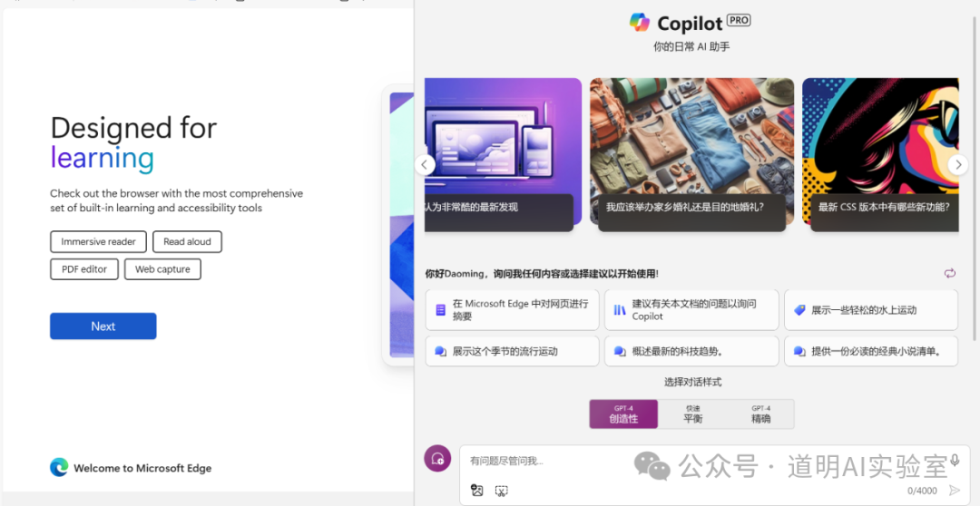Switch to 精确 conversation style
The image size is (980, 506).
760,414
